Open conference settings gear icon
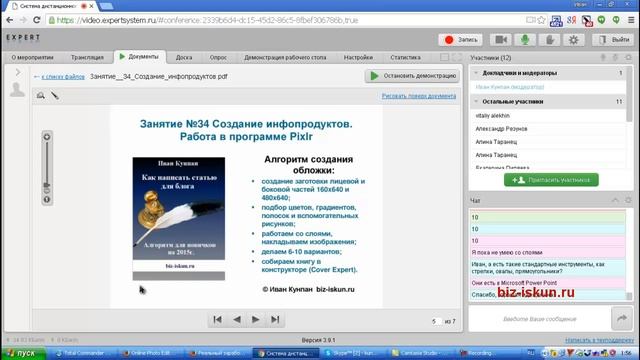This screenshot has height=360, width=640. [x=573, y=40]
